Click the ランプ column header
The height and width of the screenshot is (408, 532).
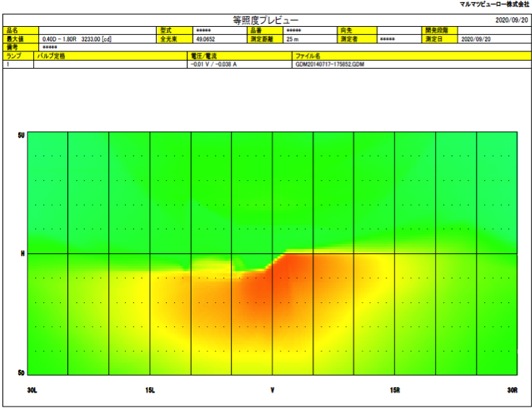pyautogui.click(x=14, y=56)
